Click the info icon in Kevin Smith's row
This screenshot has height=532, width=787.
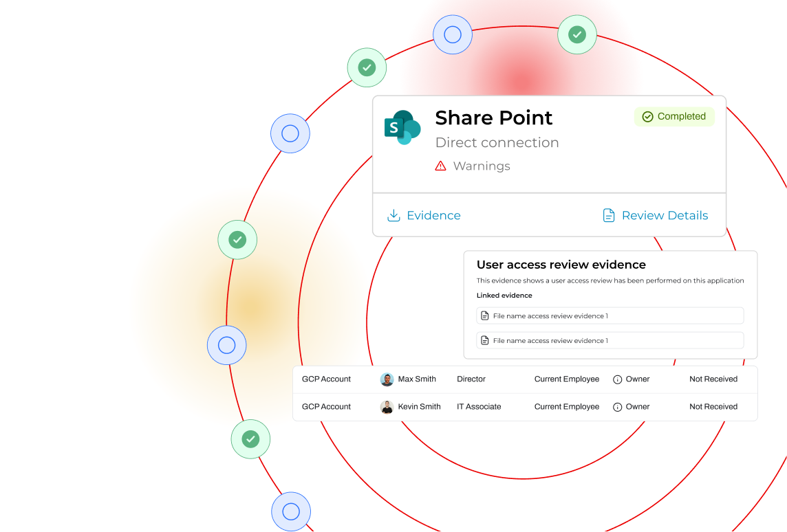tap(618, 407)
